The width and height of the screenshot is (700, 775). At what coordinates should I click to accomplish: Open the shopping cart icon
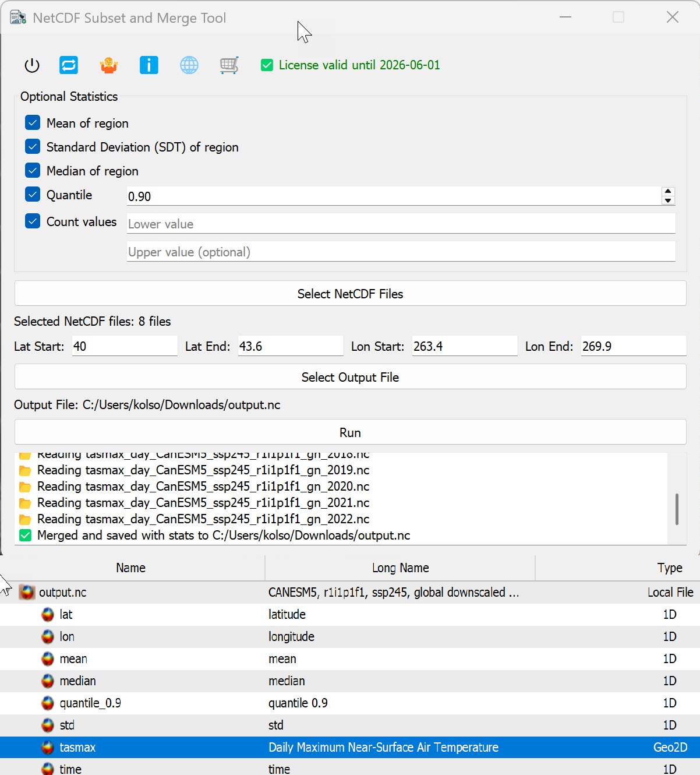pyautogui.click(x=229, y=65)
